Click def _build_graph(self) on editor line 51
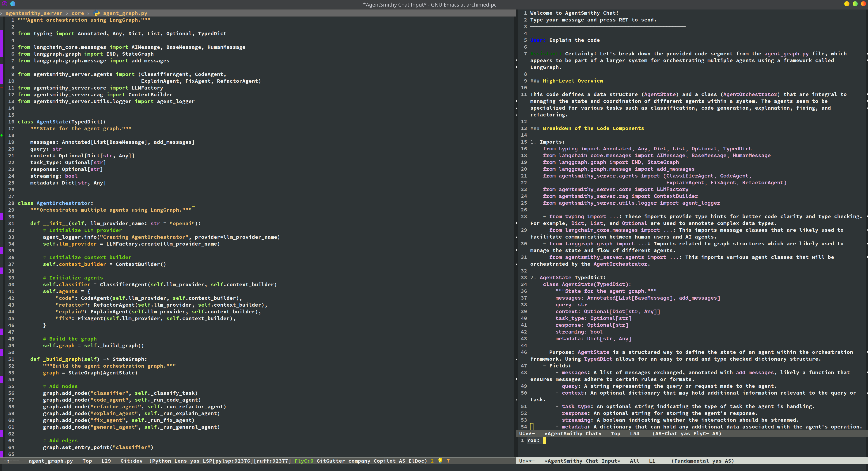Viewport: 868px width, 471px height. pyautogui.click(x=65, y=359)
